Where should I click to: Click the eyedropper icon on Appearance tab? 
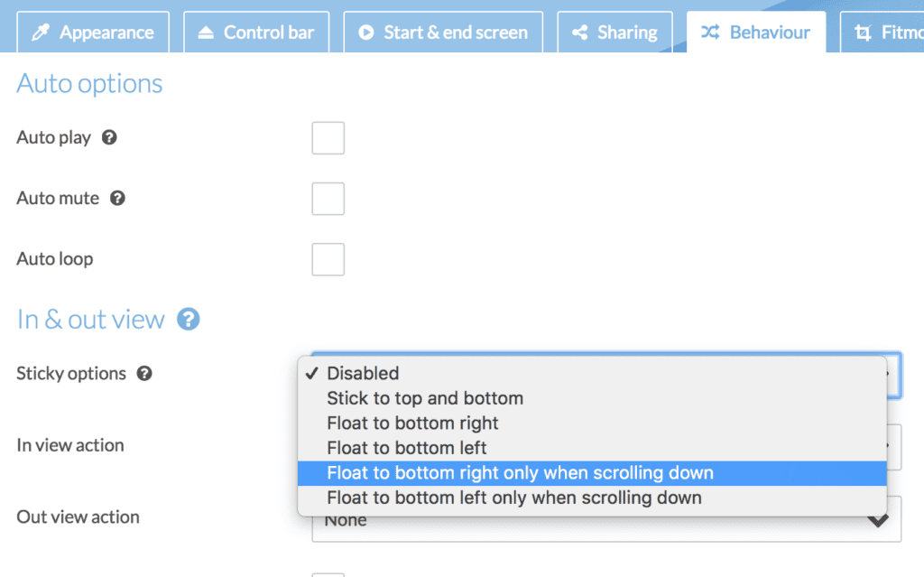coord(40,33)
